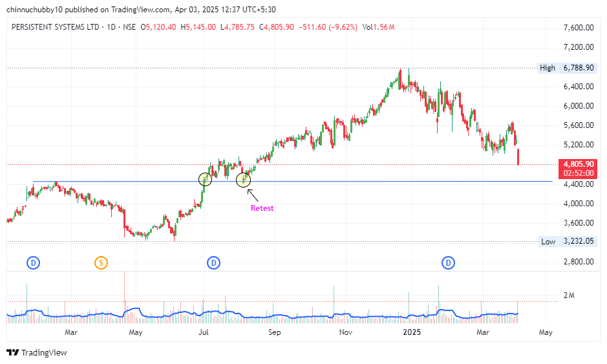Screen dimensions: 607x364
Task: Click the 7,200.00 price axis label
Action: 579,47
